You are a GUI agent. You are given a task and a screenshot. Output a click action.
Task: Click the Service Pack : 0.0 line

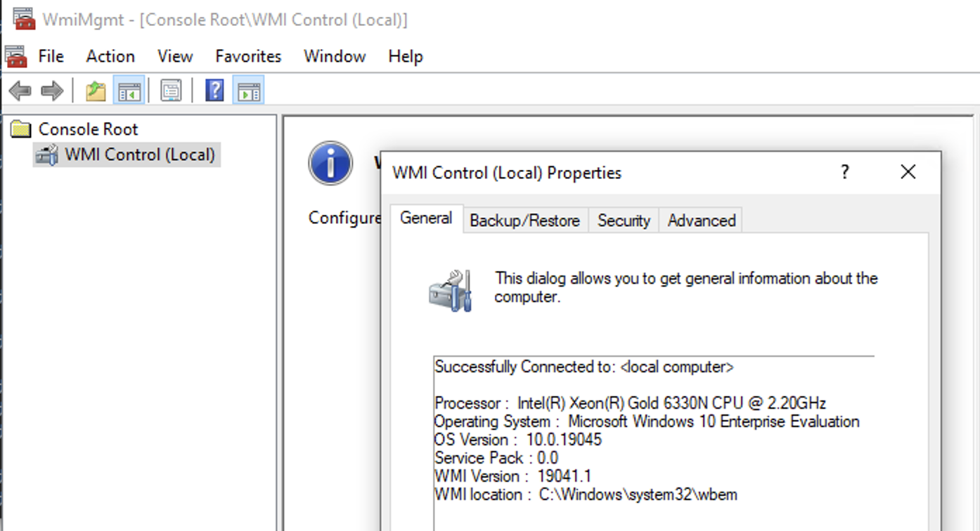[496, 458]
